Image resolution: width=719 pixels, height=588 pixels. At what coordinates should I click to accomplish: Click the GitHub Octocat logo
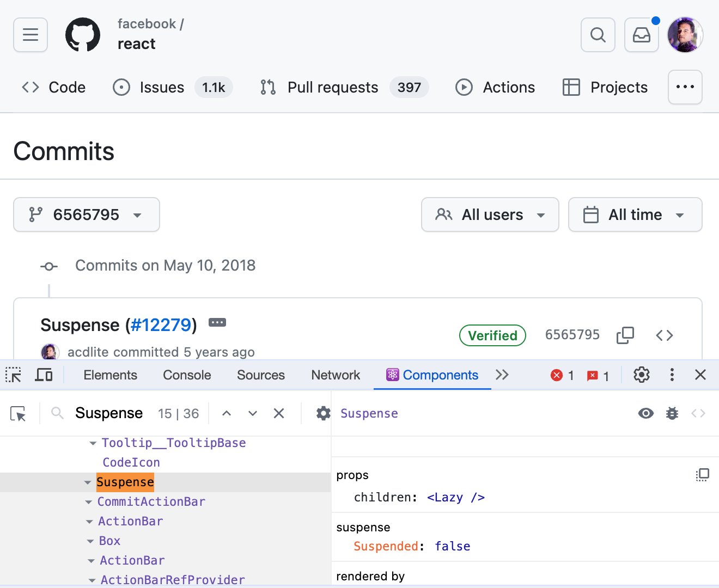coord(83,35)
